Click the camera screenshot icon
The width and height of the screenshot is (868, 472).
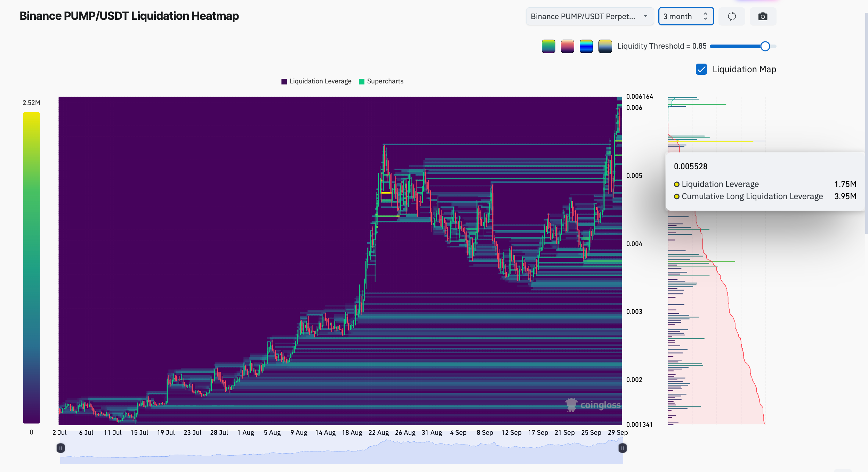tap(763, 16)
